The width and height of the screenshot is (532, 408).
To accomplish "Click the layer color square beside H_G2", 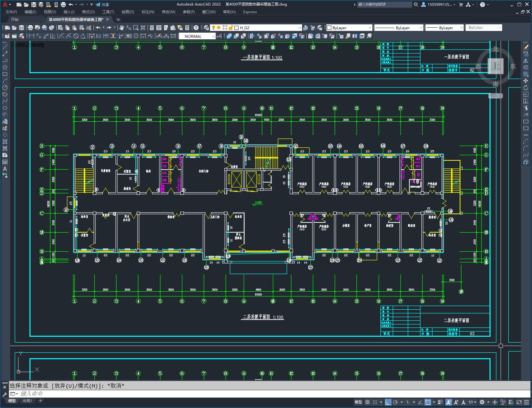I will [237, 28].
